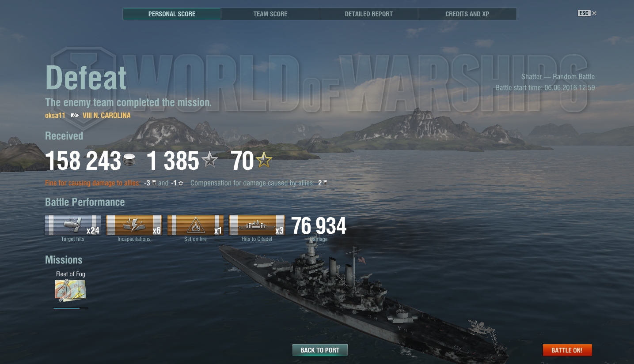Screen dimensions: 634x364
Task: Click the player name oksa11
Action: 55,116
